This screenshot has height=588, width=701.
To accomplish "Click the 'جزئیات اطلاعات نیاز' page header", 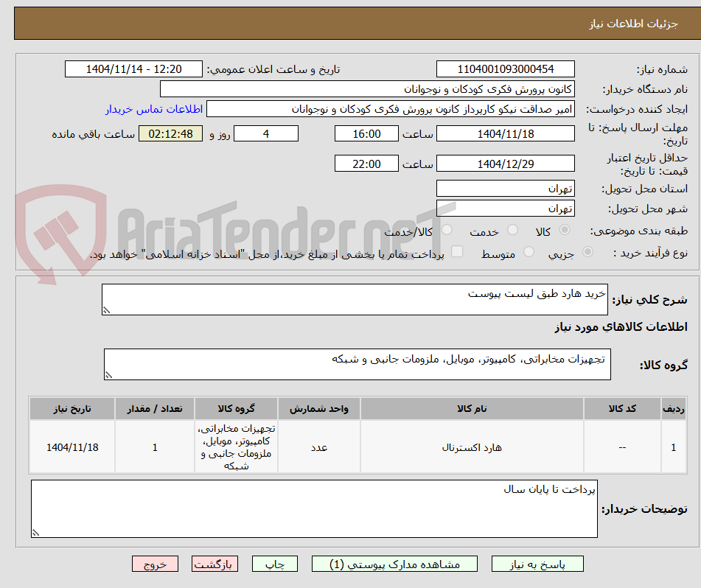I will [633, 24].
